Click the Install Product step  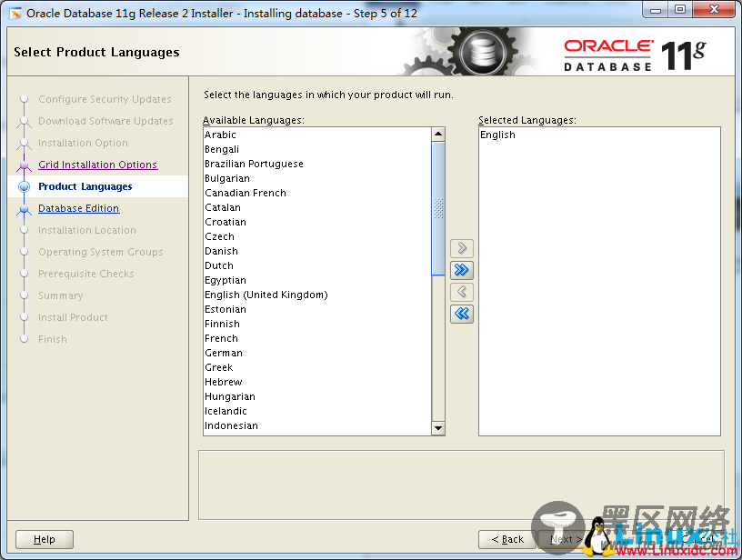(73, 317)
